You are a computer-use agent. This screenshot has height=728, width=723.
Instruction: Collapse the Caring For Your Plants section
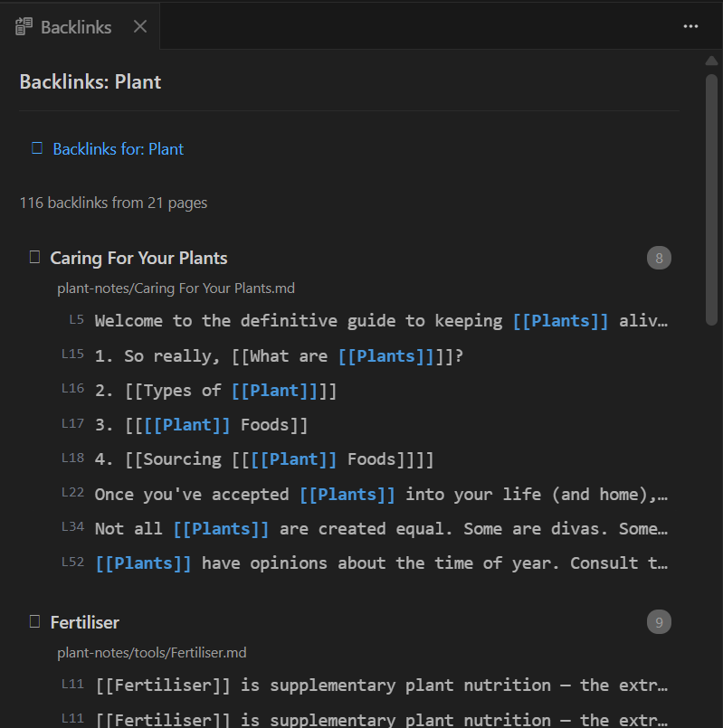click(35, 257)
